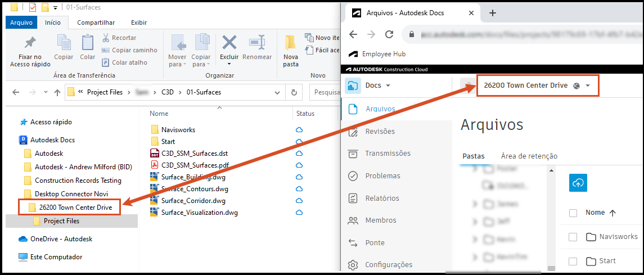Select the Área de retenção tab

(529, 156)
